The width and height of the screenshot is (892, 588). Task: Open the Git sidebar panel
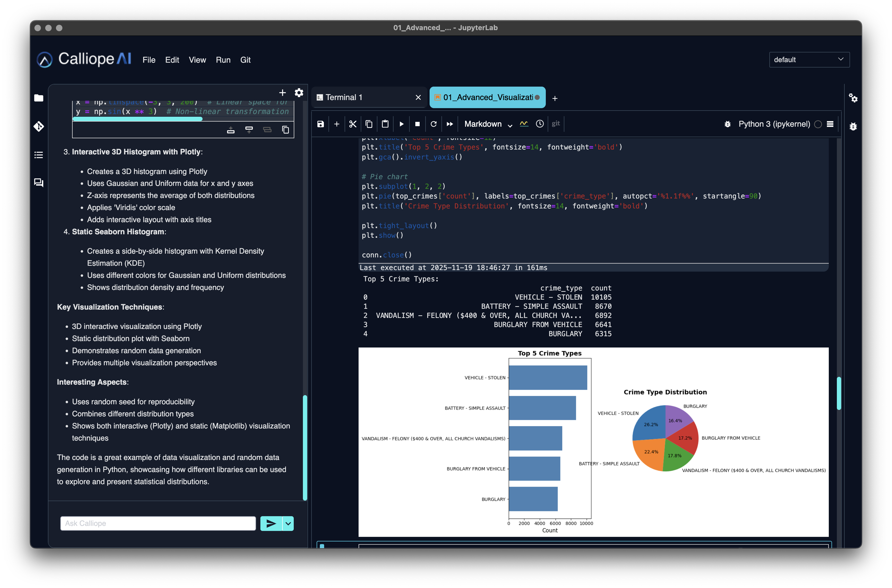(39, 126)
